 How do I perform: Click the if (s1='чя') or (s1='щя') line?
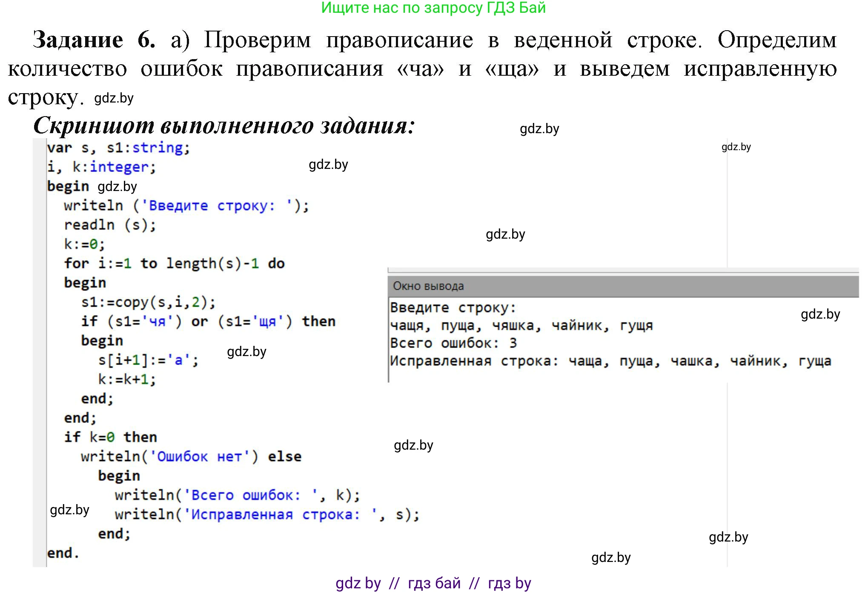click(208, 322)
